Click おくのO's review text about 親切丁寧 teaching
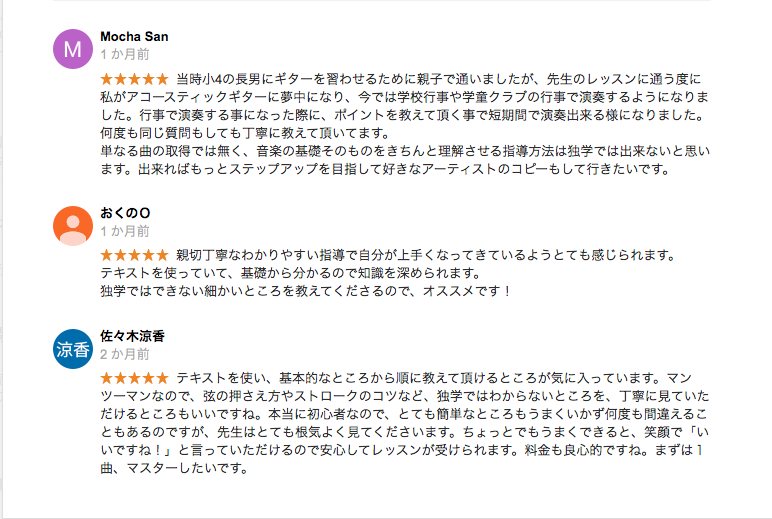 400,256
